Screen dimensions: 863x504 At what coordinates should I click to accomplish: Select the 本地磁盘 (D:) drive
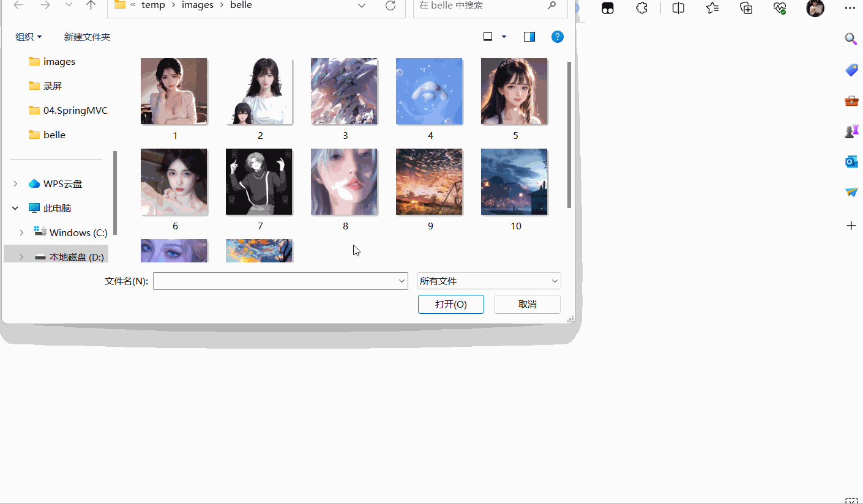click(x=69, y=257)
